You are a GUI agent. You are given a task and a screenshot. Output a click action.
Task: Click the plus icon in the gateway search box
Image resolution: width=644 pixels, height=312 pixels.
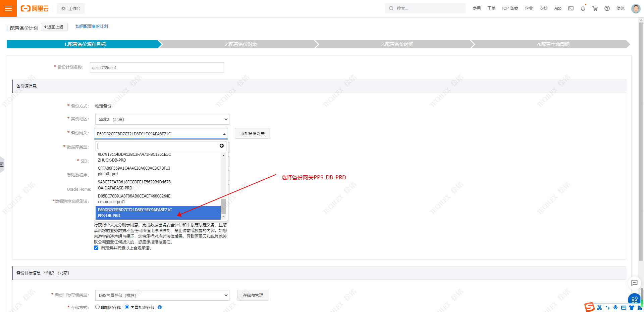click(222, 146)
